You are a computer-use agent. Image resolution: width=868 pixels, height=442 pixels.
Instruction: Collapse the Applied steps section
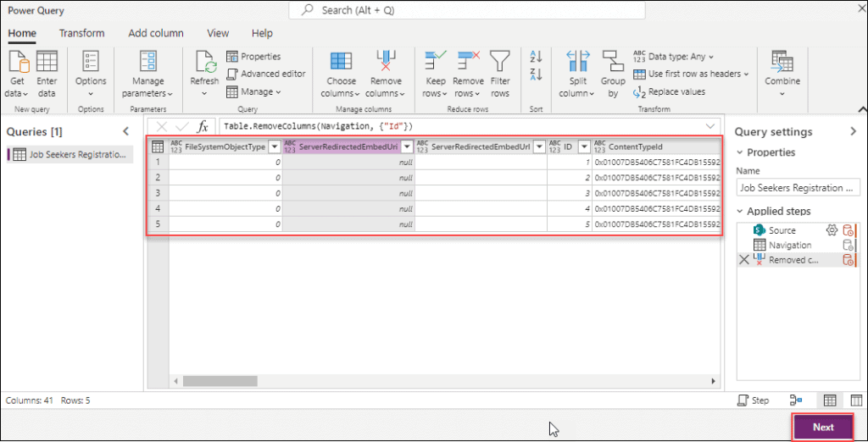coord(739,212)
